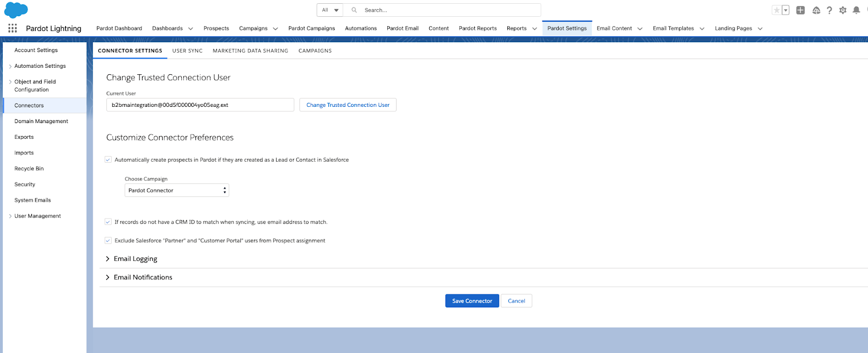Click the global actions plus icon
868x353 pixels.
pyautogui.click(x=800, y=10)
